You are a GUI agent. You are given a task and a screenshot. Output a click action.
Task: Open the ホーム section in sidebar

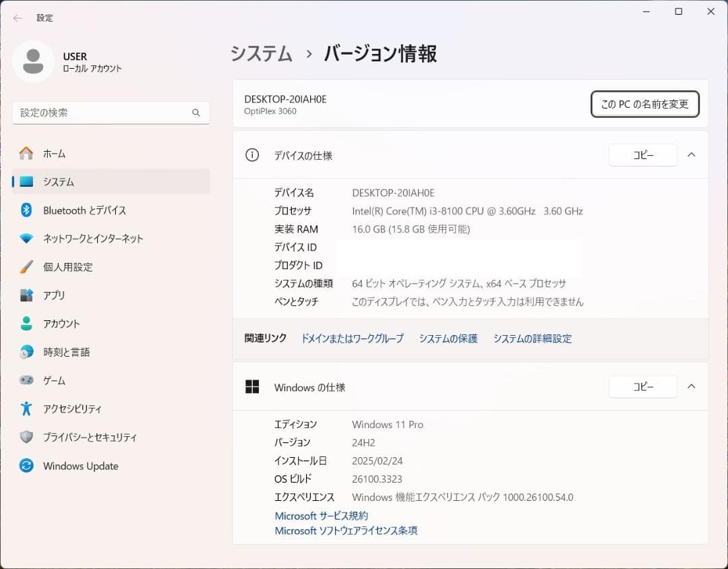(54, 153)
